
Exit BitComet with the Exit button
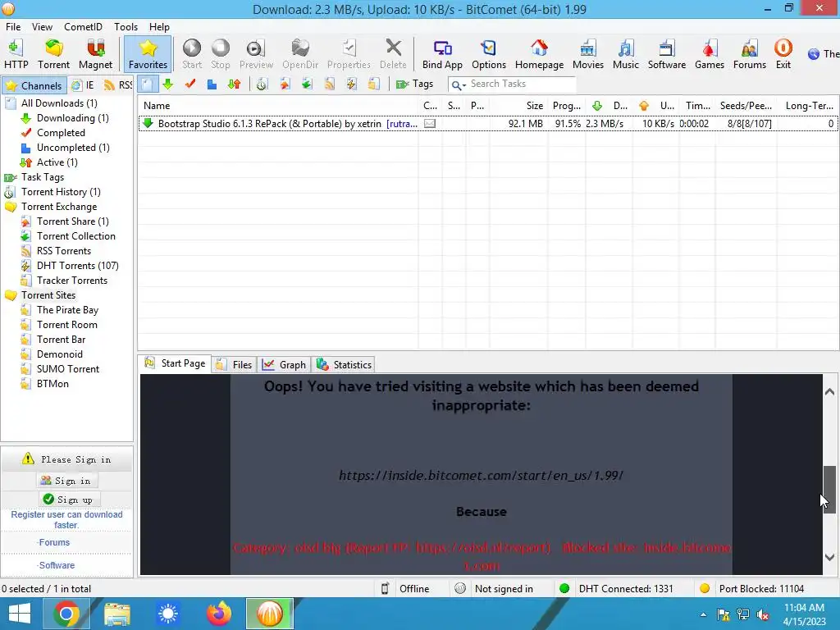(783, 54)
